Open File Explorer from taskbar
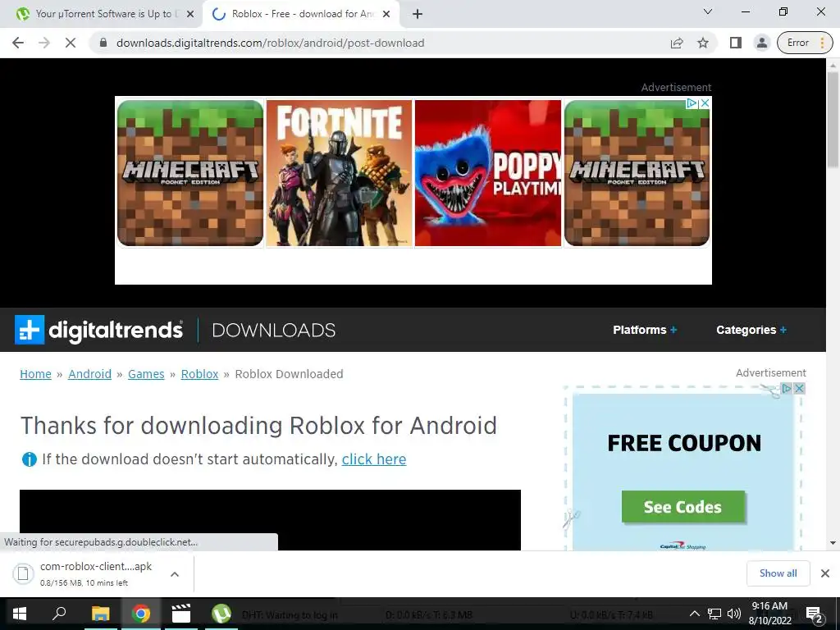This screenshot has height=630, width=840. 100,614
